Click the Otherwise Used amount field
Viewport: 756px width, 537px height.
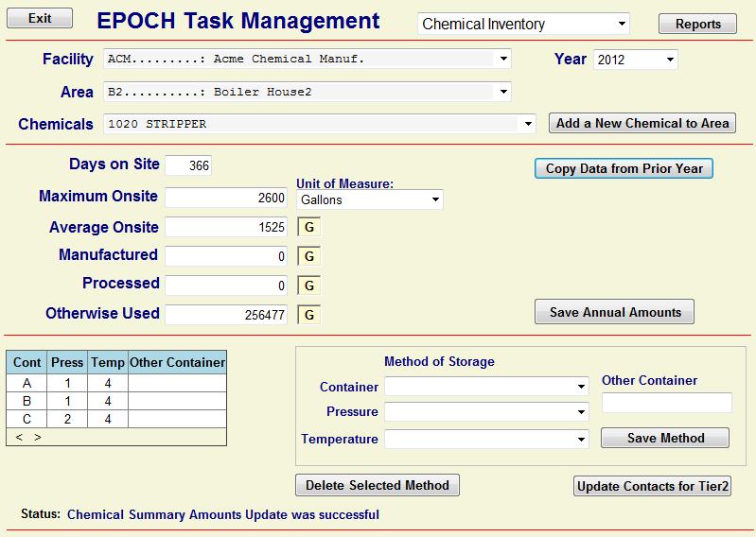[x=226, y=315]
